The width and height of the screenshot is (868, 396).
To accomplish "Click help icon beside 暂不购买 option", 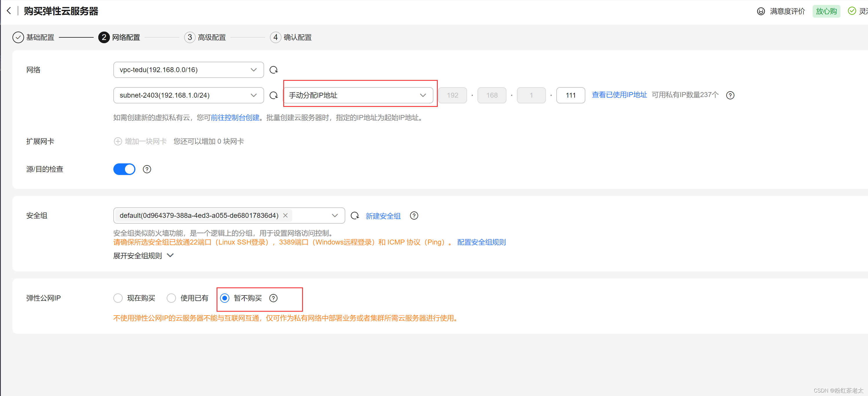I will coord(273,298).
